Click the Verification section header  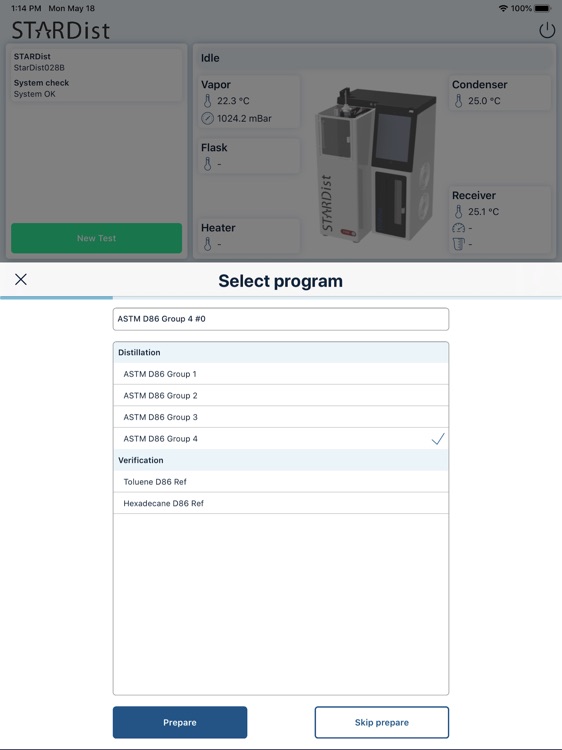click(x=281, y=460)
